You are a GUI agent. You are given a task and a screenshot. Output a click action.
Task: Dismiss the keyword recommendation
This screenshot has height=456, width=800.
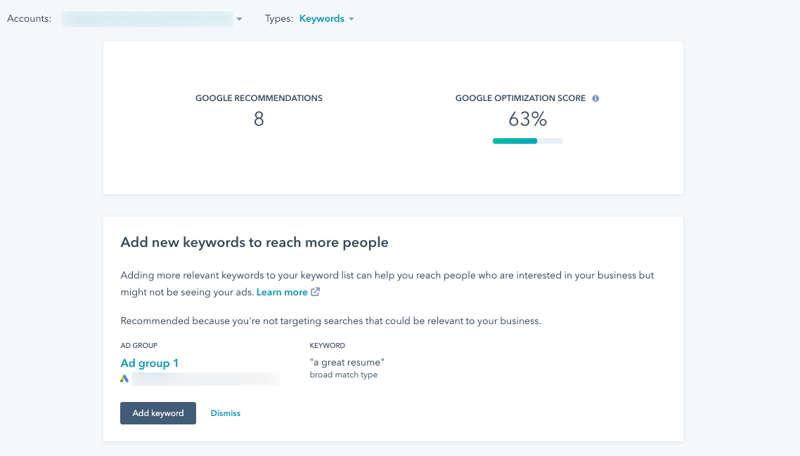tap(225, 413)
